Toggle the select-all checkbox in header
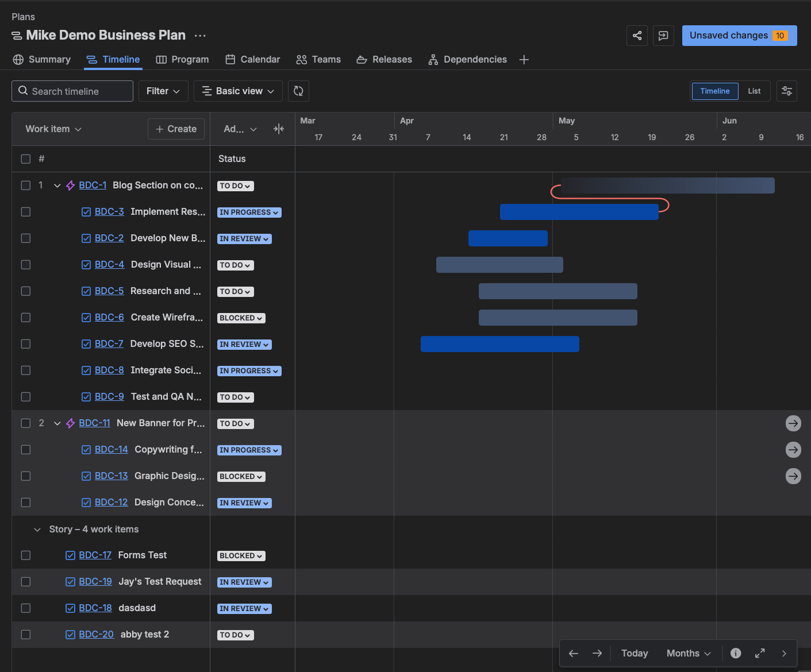 pos(26,159)
